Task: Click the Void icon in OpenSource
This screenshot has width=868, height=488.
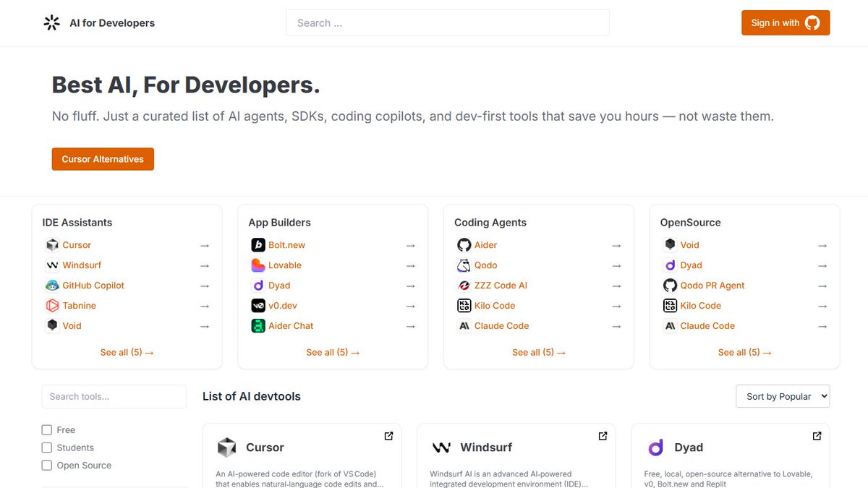Action: 671,245
